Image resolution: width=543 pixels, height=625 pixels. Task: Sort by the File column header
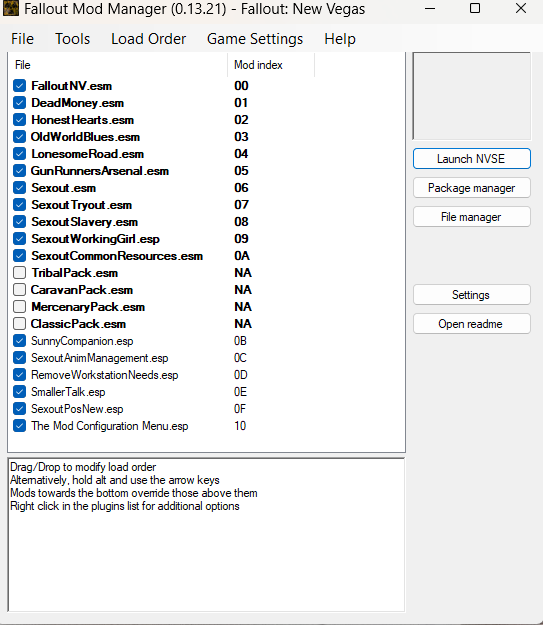[118, 65]
